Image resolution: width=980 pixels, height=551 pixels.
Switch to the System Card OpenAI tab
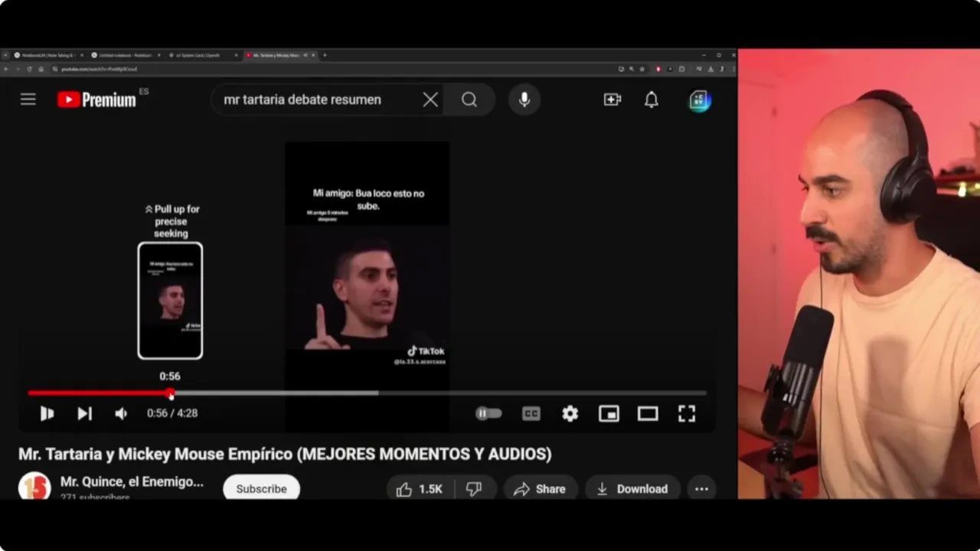(203, 55)
